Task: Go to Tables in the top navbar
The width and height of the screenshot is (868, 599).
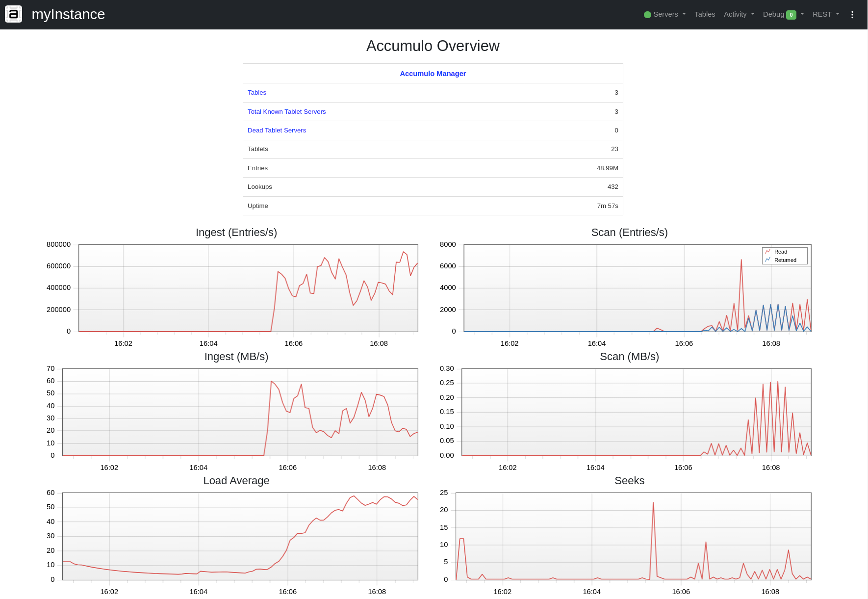Action: pyautogui.click(x=704, y=14)
